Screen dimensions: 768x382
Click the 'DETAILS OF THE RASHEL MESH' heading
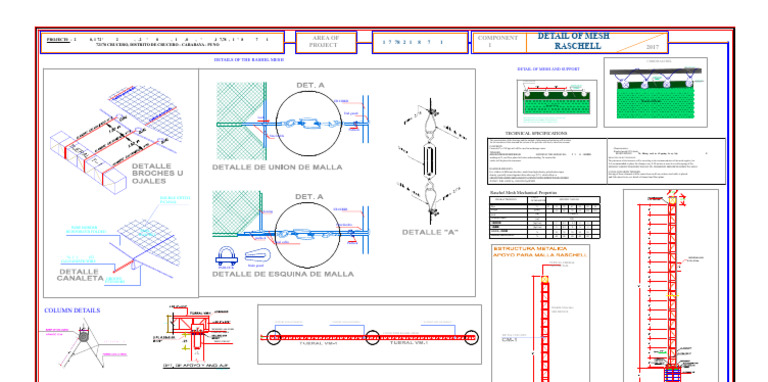pos(249,60)
